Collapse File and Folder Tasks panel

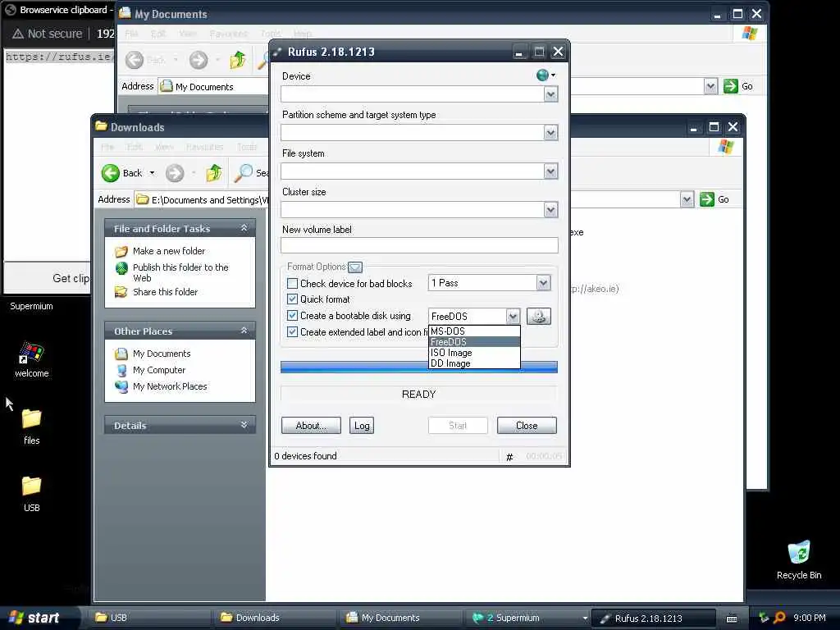[x=244, y=228]
